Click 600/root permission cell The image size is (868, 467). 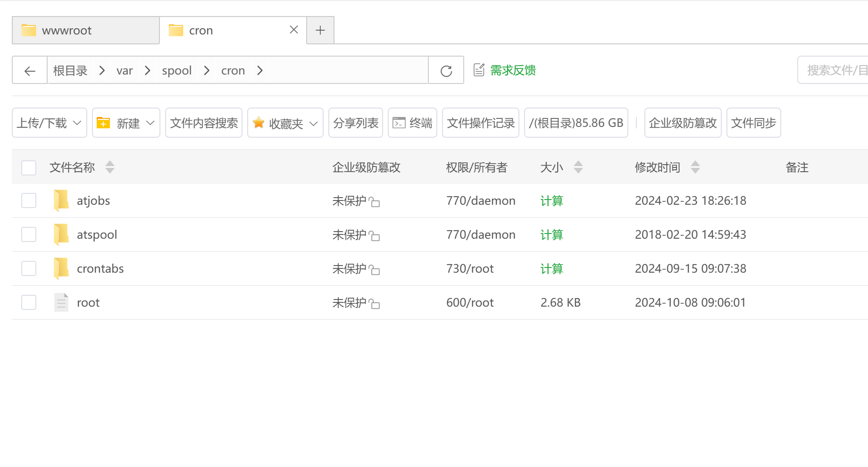tap(470, 302)
